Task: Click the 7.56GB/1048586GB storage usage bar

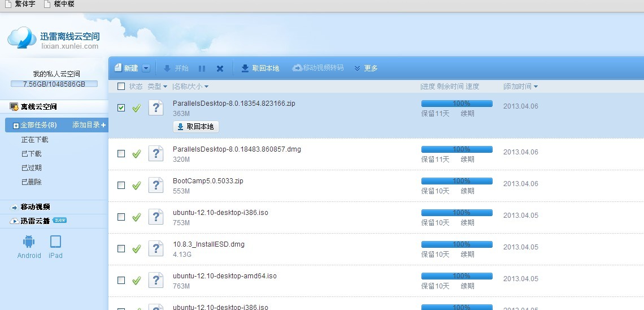Action: click(54, 84)
